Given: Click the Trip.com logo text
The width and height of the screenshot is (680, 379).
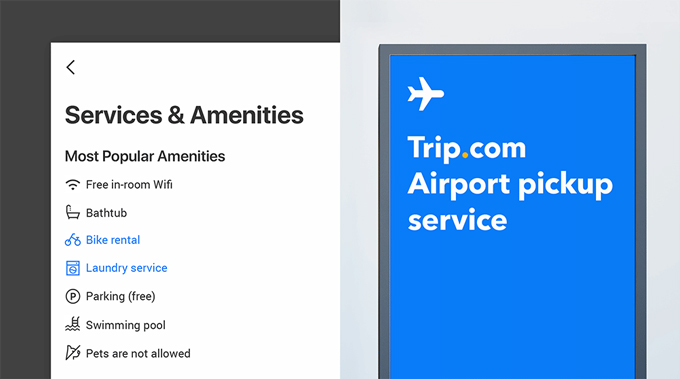Looking at the screenshot, I should [467, 149].
